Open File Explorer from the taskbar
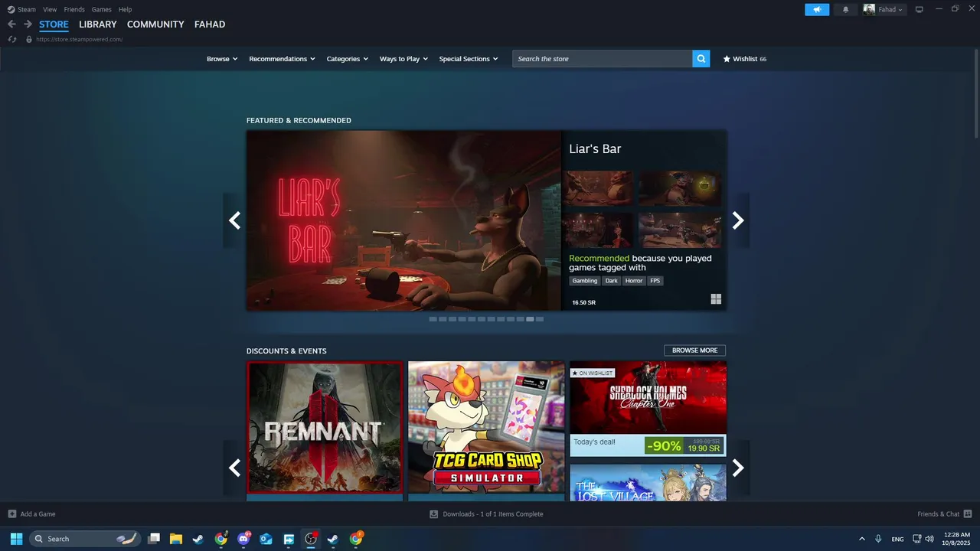This screenshot has width=980, height=551. [175, 539]
